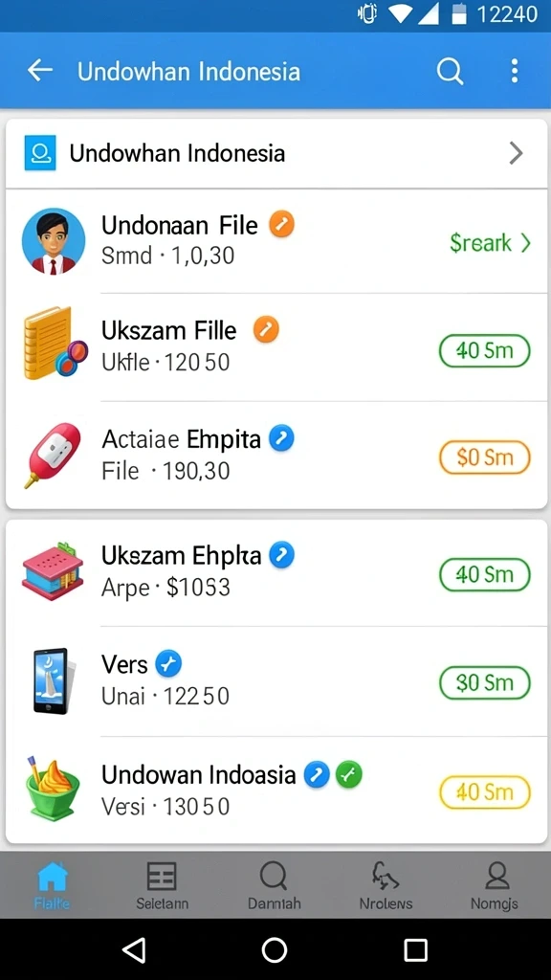
Task: Click the orange badge next to Undonaan File
Action: coord(282,224)
